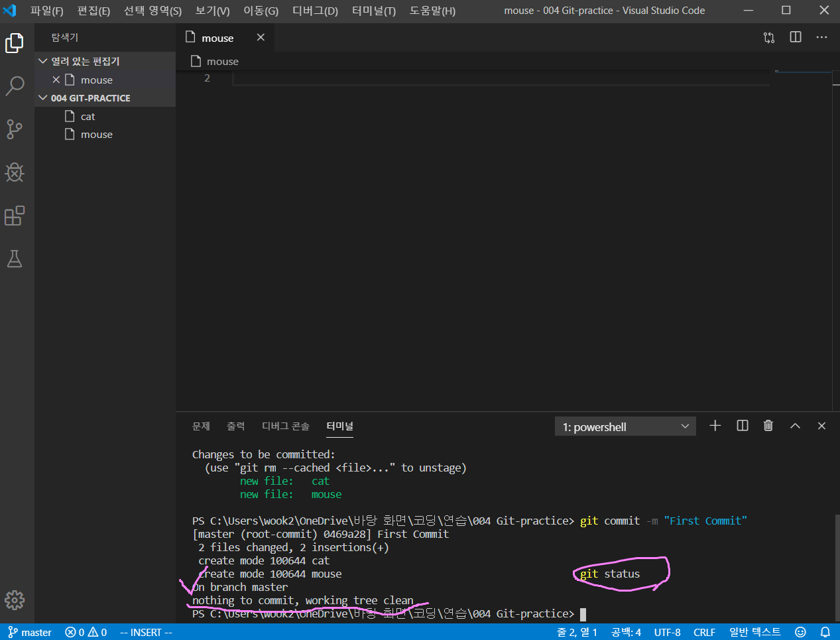Open the Debug menu 디버그(D)
840x640 pixels.
click(315, 11)
